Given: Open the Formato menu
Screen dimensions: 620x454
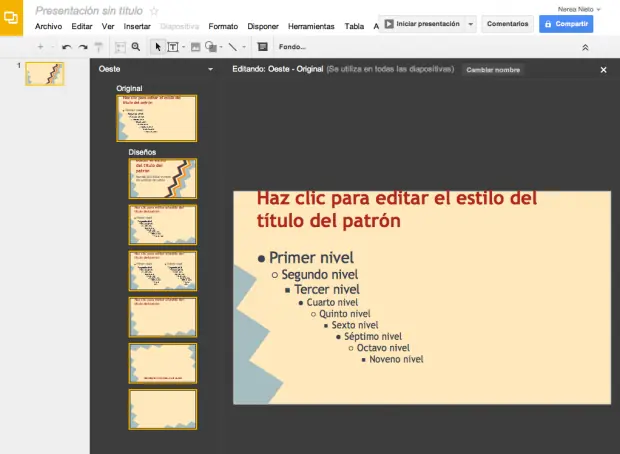Looking at the screenshot, I should 223,25.
